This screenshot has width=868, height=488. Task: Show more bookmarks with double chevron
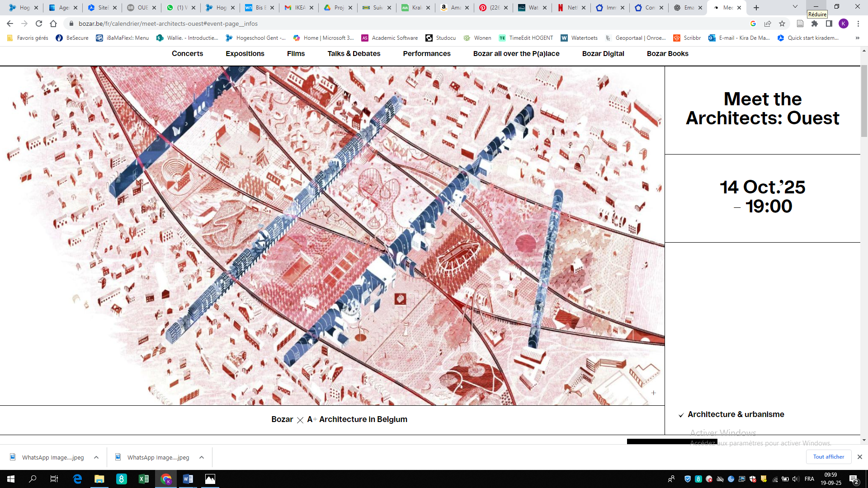(x=857, y=38)
